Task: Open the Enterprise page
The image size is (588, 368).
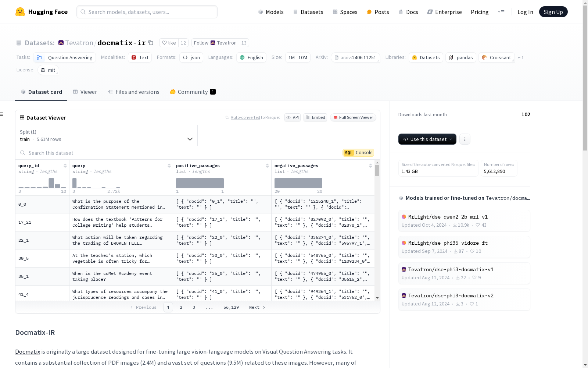Action: (444, 12)
